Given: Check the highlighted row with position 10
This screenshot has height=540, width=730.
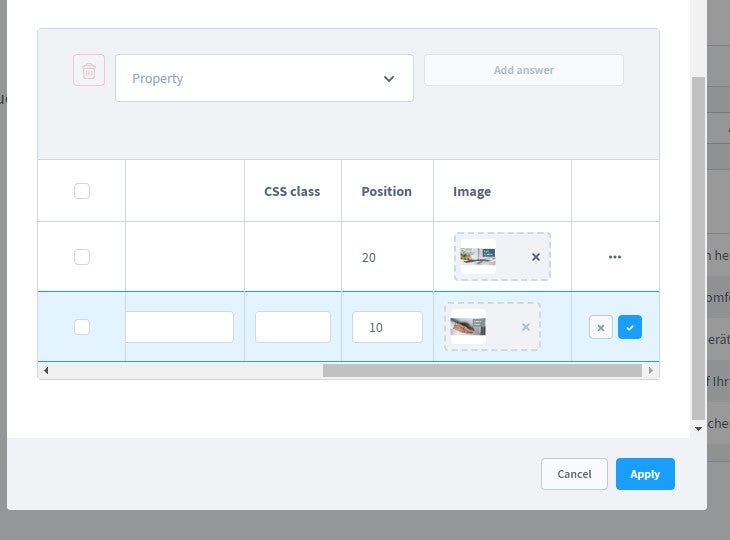Looking at the screenshot, I should click(82, 327).
